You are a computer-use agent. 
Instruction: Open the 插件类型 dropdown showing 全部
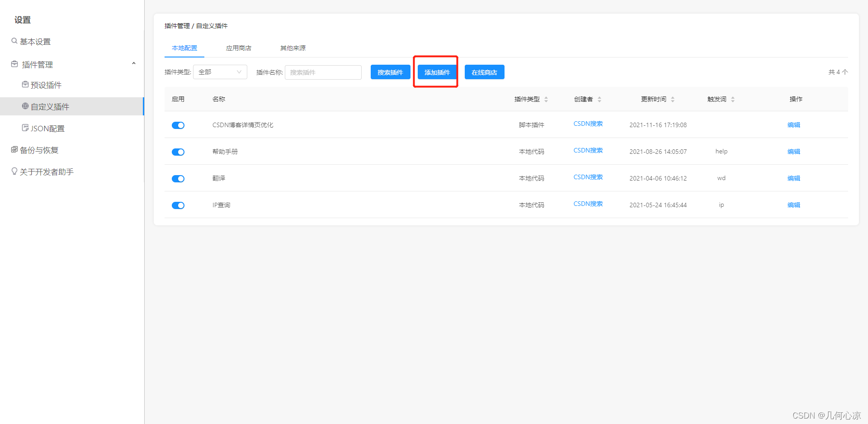pos(220,72)
